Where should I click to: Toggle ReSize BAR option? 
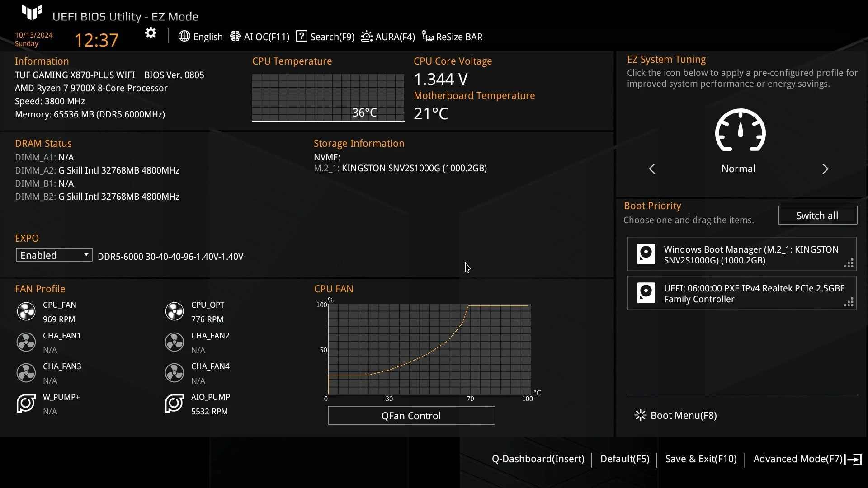[x=452, y=37]
